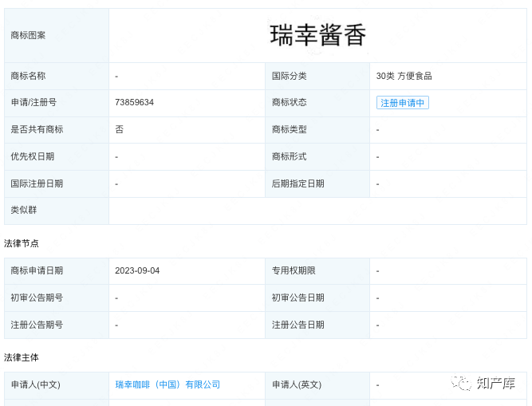Image resolution: width=532 pixels, height=406 pixels.
Task: Click the 注册申请中 status badge
Action: tap(403, 103)
